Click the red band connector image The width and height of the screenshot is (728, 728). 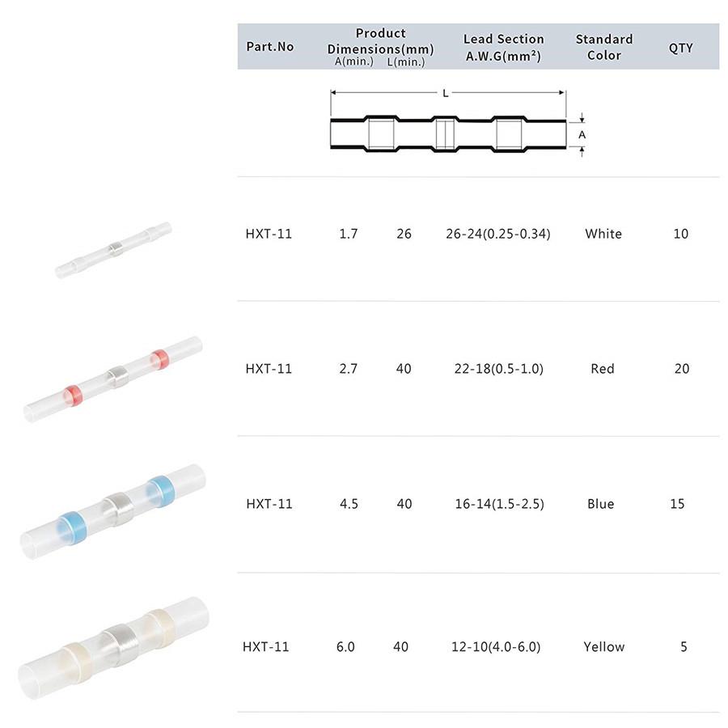click(114, 377)
